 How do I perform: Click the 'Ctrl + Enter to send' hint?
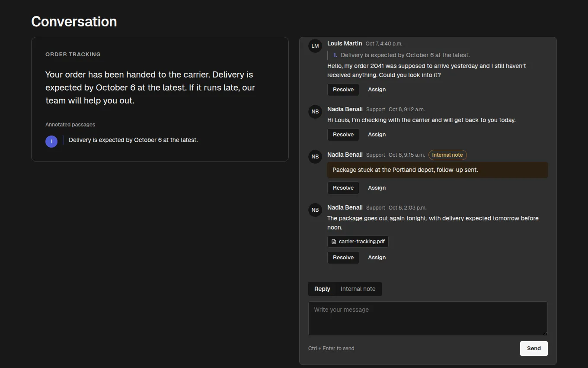click(331, 349)
